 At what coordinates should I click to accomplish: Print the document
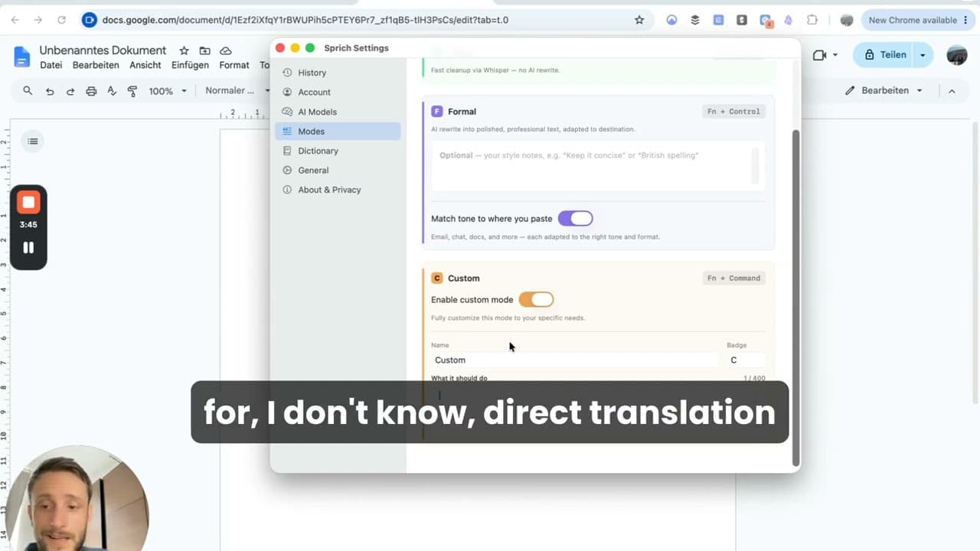91,91
